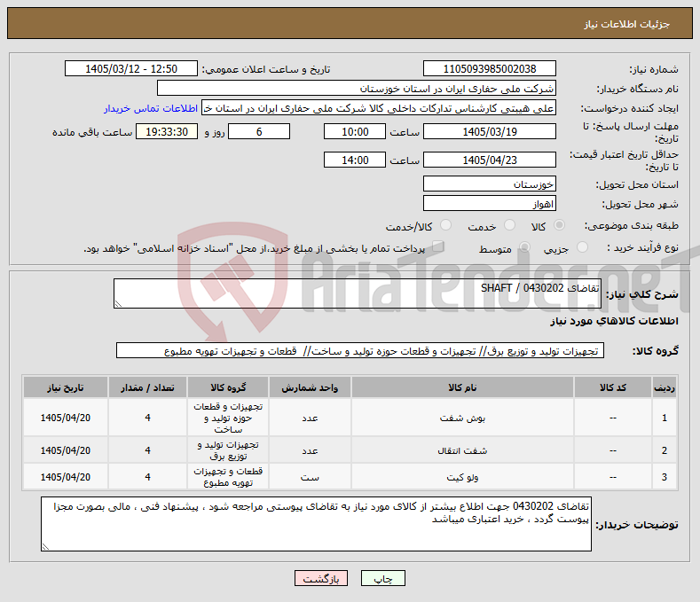Click the need date cell for بوش شفت
Screen dimensions: 700x602
coord(65,418)
